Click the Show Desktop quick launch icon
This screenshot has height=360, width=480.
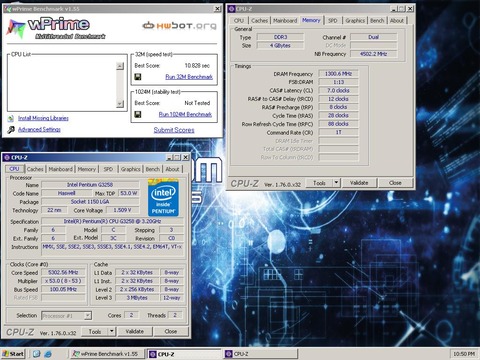(37, 354)
